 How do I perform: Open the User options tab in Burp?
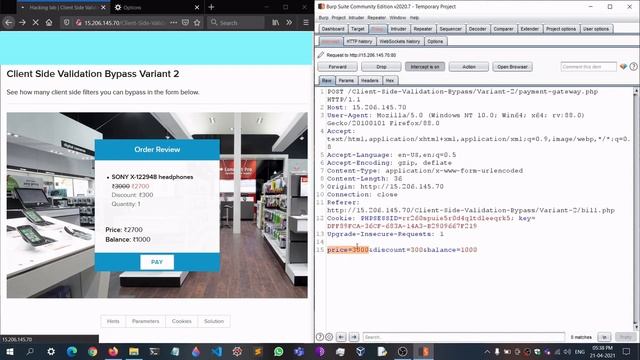(x=596, y=29)
